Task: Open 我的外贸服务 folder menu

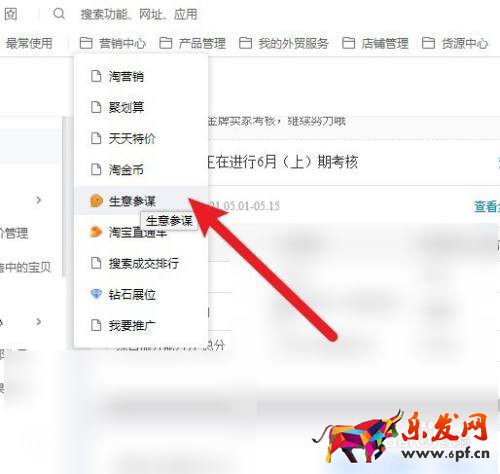Action: coord(284,43)
